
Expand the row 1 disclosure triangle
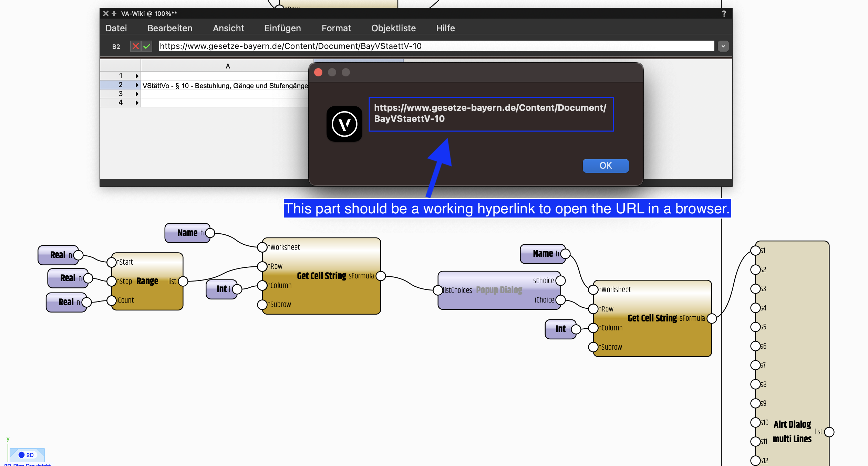pyautogui.click(x=137, y=76)
